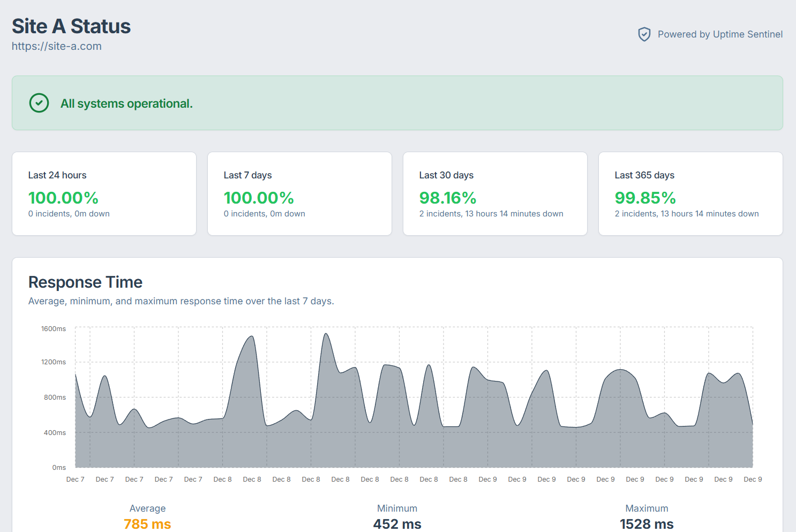
Task: Click incidents text in Last 365 days card
Action: (x=687, y=214)
